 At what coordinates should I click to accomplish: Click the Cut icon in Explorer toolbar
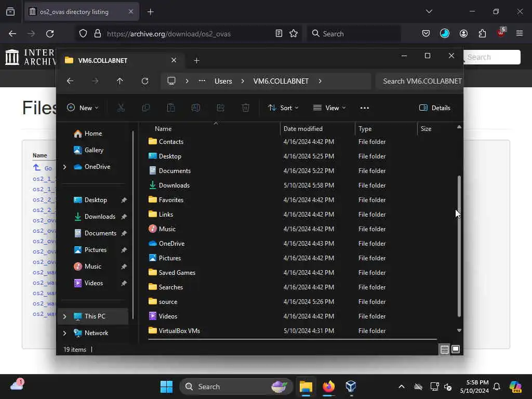tap(121, 108)
